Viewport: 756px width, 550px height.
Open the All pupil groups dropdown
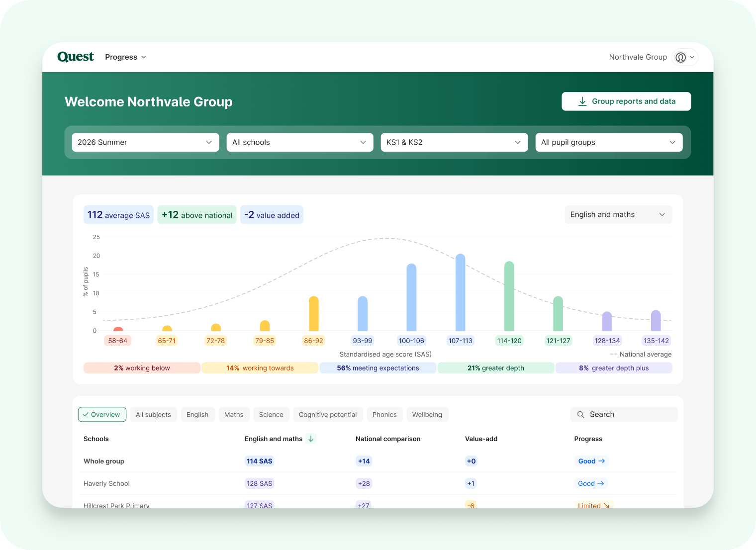click(x=609, y=142)
